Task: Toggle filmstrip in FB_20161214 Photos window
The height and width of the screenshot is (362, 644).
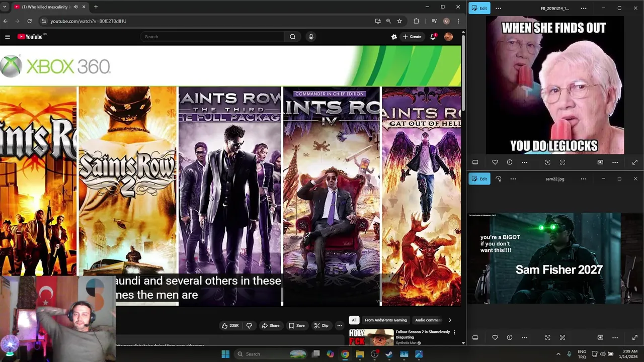Action: pyautogui.click(x=475, y=162)
